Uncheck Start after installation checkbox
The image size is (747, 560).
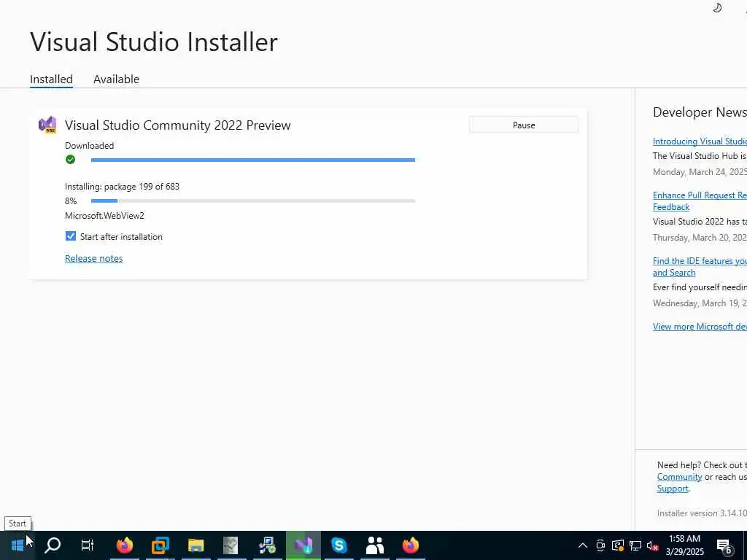tap(71, 236)
